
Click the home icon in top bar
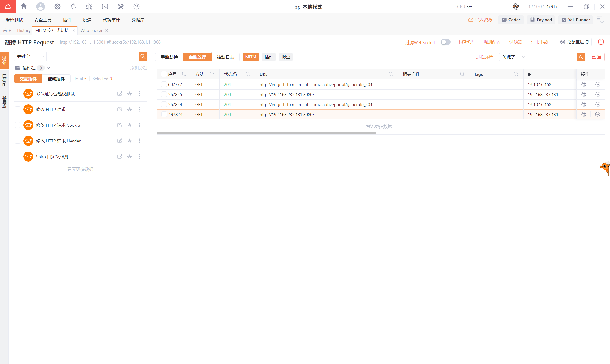24,6
